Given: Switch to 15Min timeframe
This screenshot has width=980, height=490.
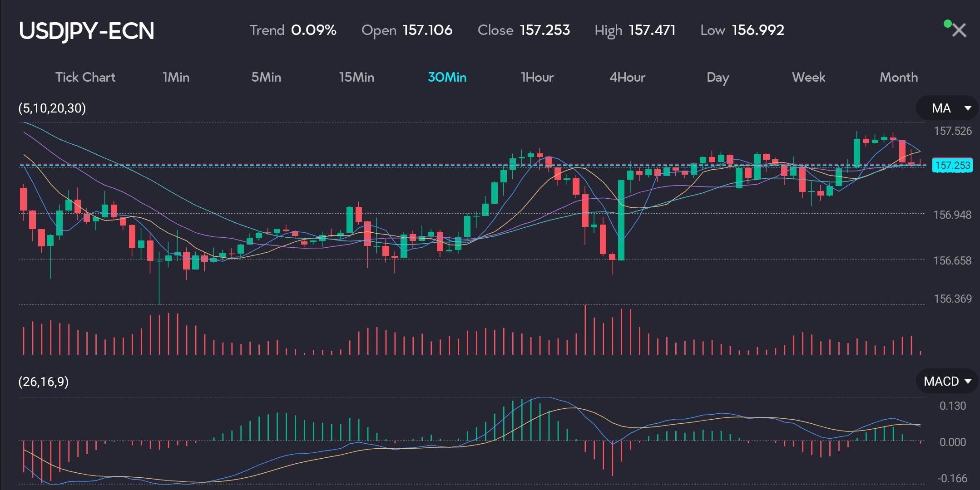Looking at the screenshot, I should pos(356,77).
